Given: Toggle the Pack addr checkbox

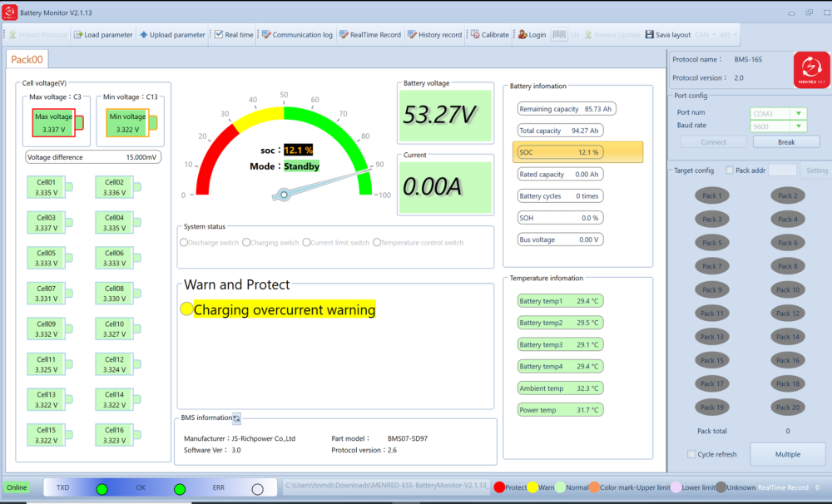Looking at the screenshot, I should (x=729, y=170).
